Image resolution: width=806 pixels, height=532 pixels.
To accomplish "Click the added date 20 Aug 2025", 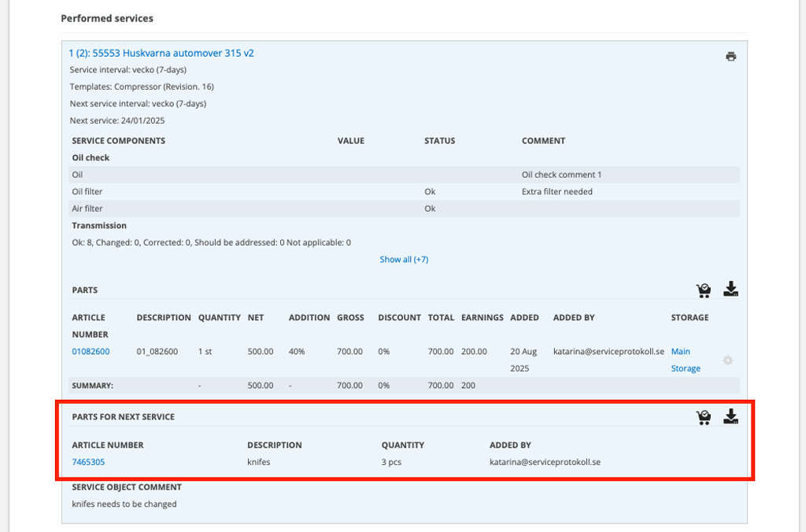I will [x=523, y=360].
